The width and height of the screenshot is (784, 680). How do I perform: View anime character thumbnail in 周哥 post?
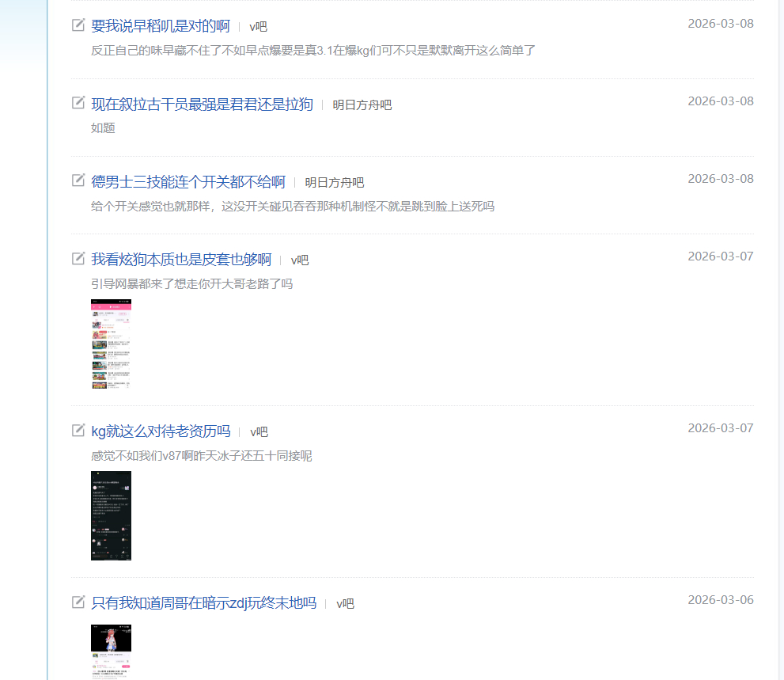pos(111,652)
